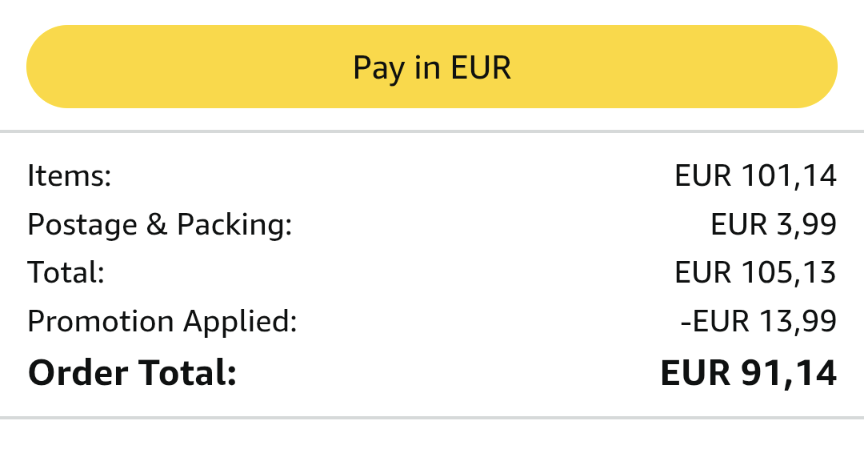Select the bold EUR 91,14 amount
The image size is (864, 452).
point(748,373)
